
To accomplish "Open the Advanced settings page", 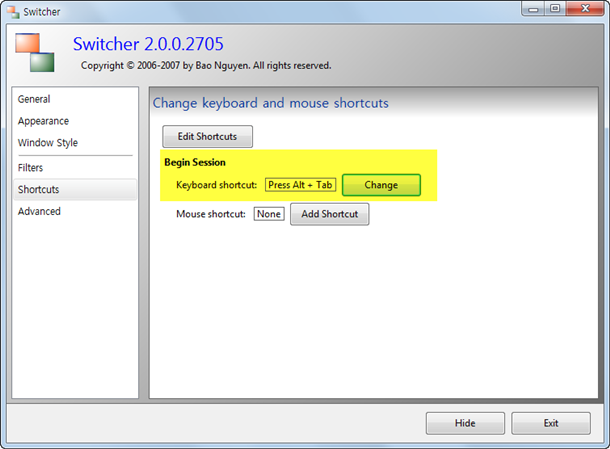I will point(75,211).
